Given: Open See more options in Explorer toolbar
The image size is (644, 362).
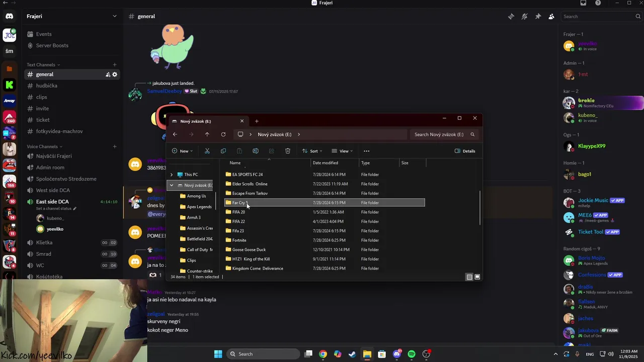Looking at the screenshot, I should tap(366, 151).
